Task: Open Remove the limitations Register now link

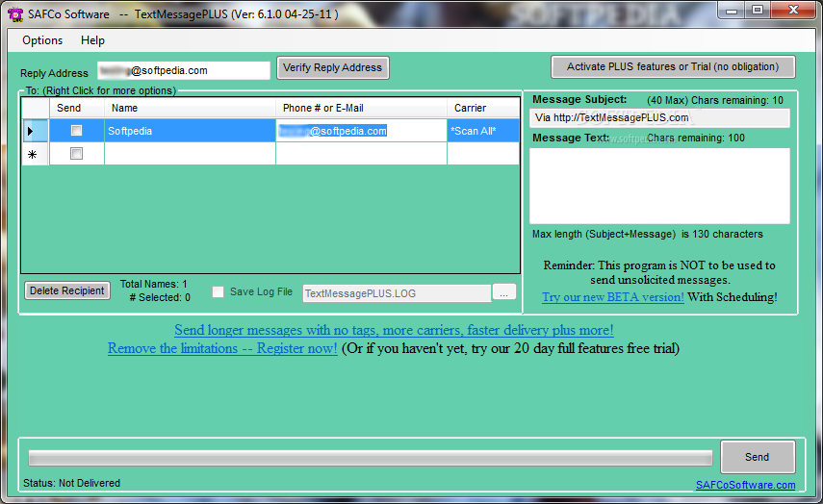Action: pos(222,348)
